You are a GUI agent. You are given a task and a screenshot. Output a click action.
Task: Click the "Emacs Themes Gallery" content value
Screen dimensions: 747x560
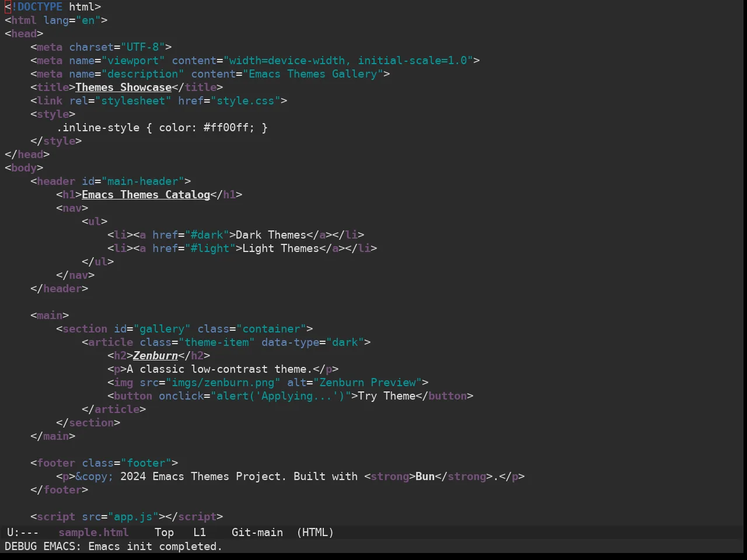(x=313, y=74)
